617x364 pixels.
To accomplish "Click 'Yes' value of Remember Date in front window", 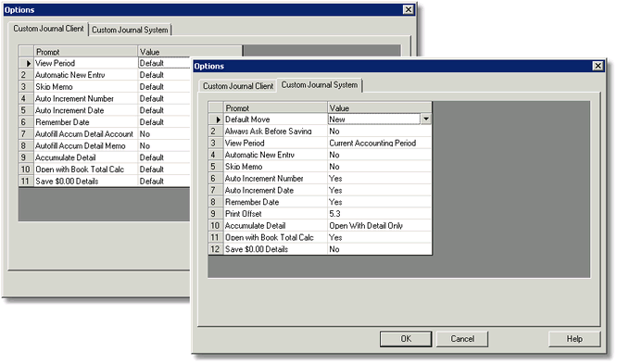I will click(x=379, y=202).
